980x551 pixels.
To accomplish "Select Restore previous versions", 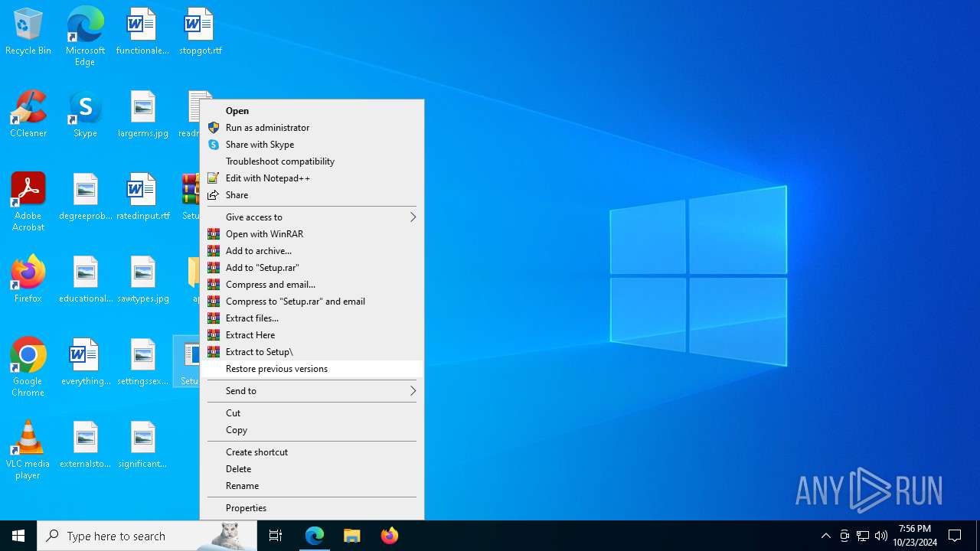I will [312, 369].
